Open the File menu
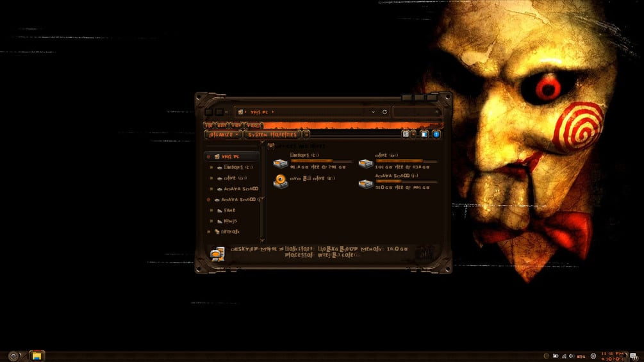 (209, 125)
